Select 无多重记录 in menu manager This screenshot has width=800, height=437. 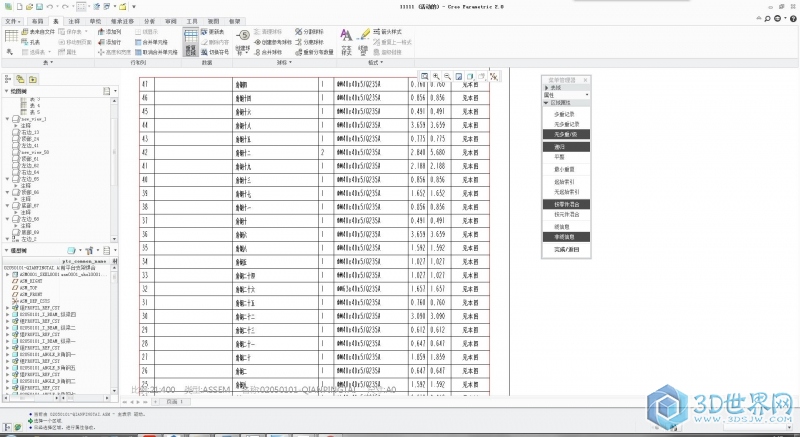[x=566, y=124]
